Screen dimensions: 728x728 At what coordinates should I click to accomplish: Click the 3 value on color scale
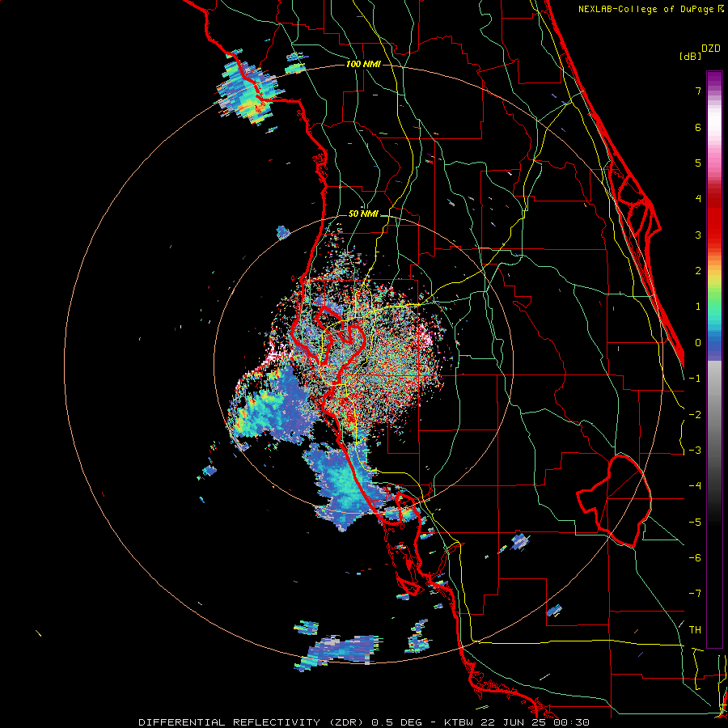pos(698,235)
